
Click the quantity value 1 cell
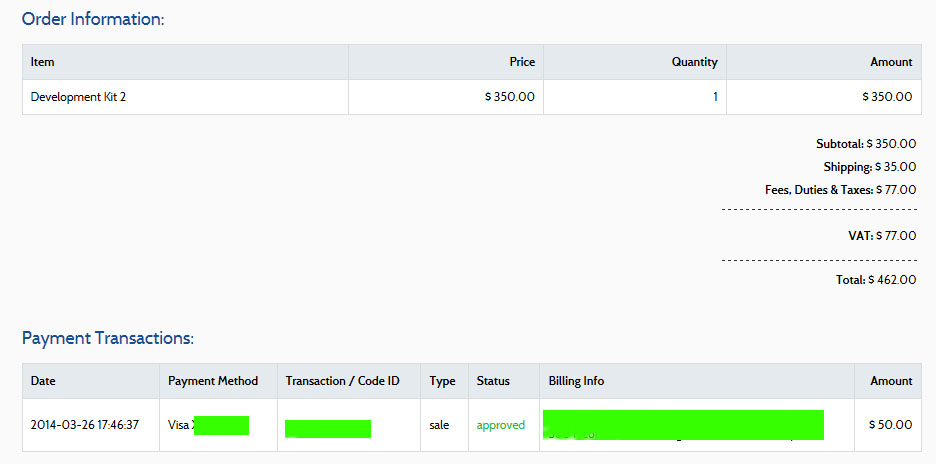pos(715,97)
